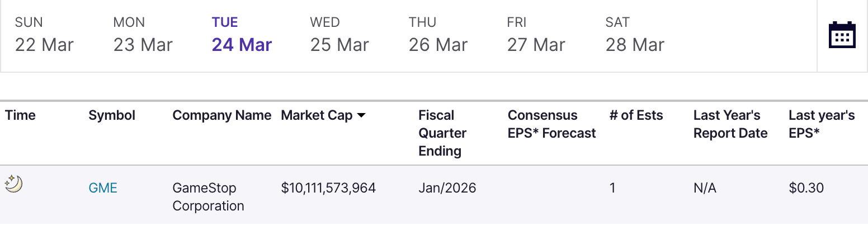Click Last Year's Report Date header
Viewport: 868px width, 225px height.
pyautogui.click(x=730, y=124)
